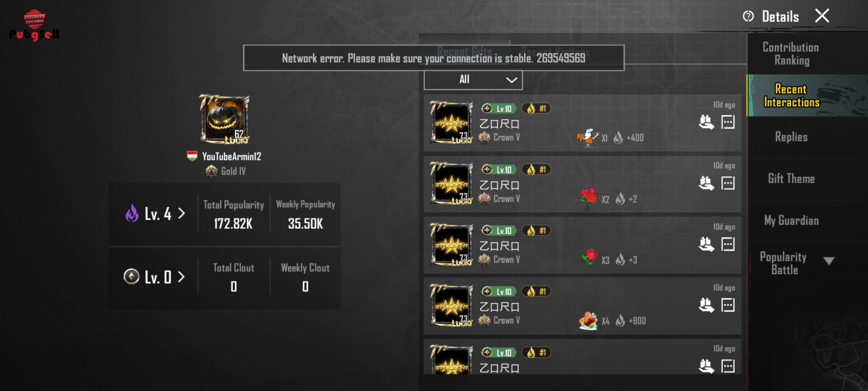Open the message icon on the last partial row
The image size is (868, 391).
[x=728, y=366]
